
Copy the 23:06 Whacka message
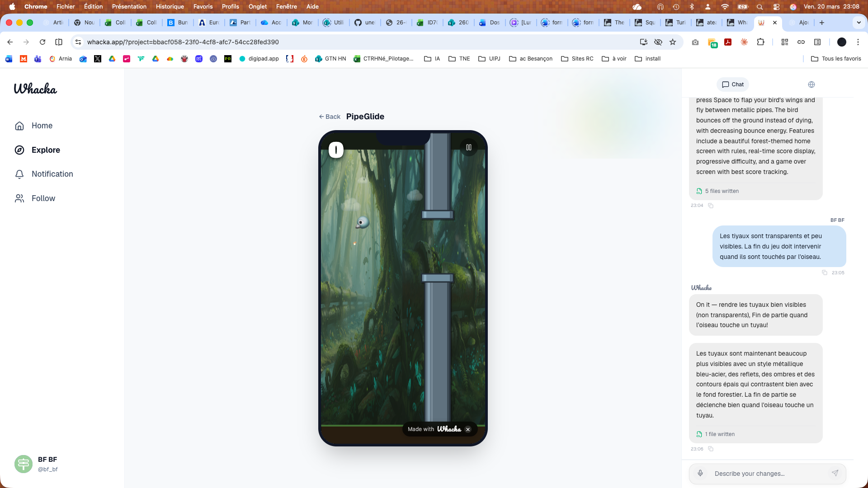(x=711, y=449)
